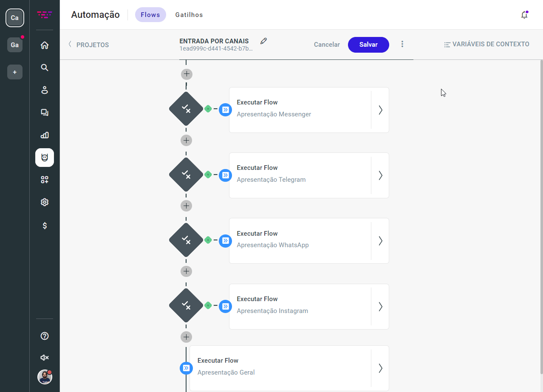Click the Automação page heading
The width and height of the screenshot is (543, 392).
[x=96, y=15]
